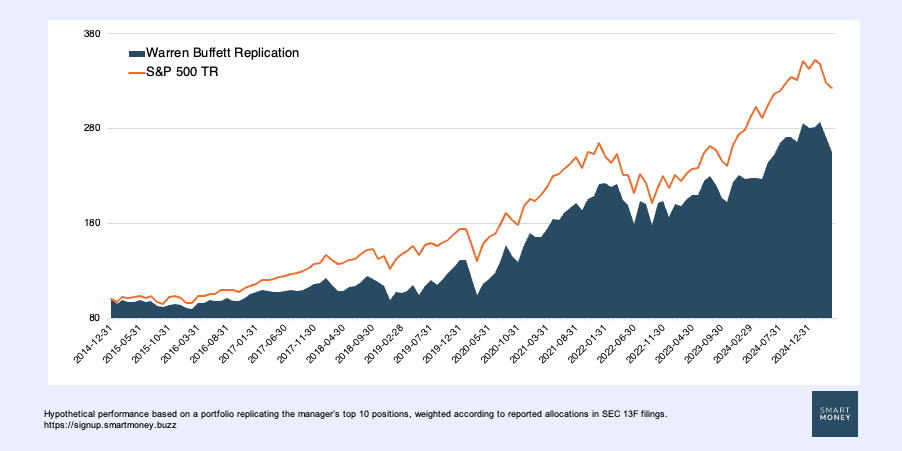Click the 2019-07-31 date label

pyautogui.click(x=411, y=343)
